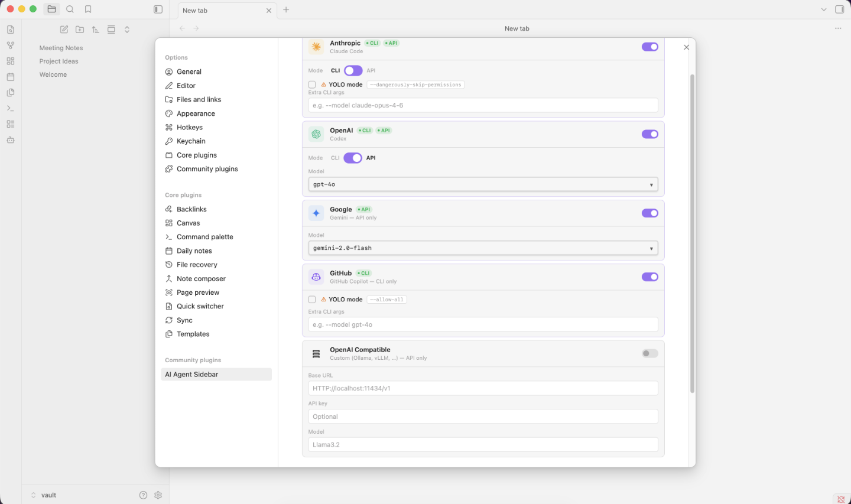This screenshot has width=851, height=504.
Task: Create a new folder
Action: [80, 29]
